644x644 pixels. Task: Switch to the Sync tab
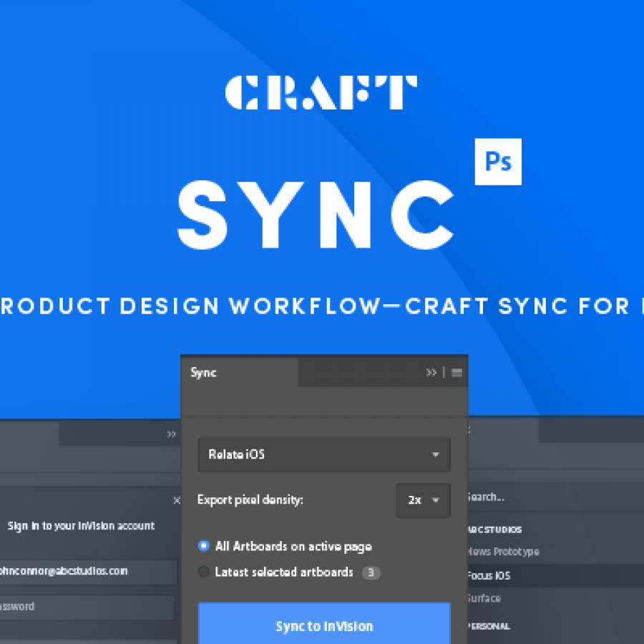[x=203, y=372]
